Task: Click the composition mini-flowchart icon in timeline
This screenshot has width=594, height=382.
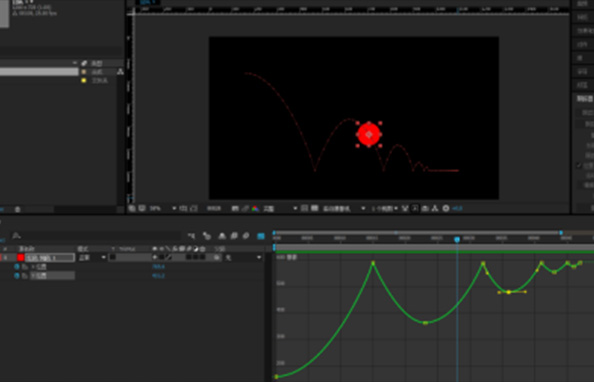Action: (x=191, y=236)
